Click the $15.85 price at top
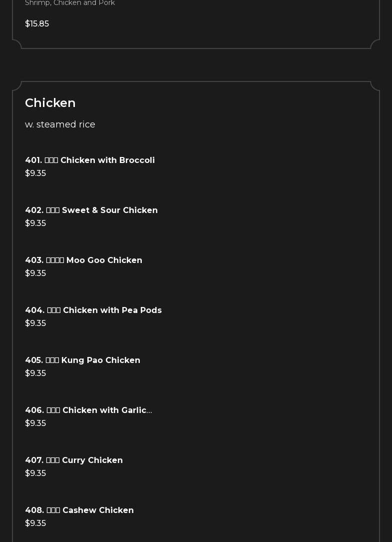392x542 pixels. pos(37,23)
